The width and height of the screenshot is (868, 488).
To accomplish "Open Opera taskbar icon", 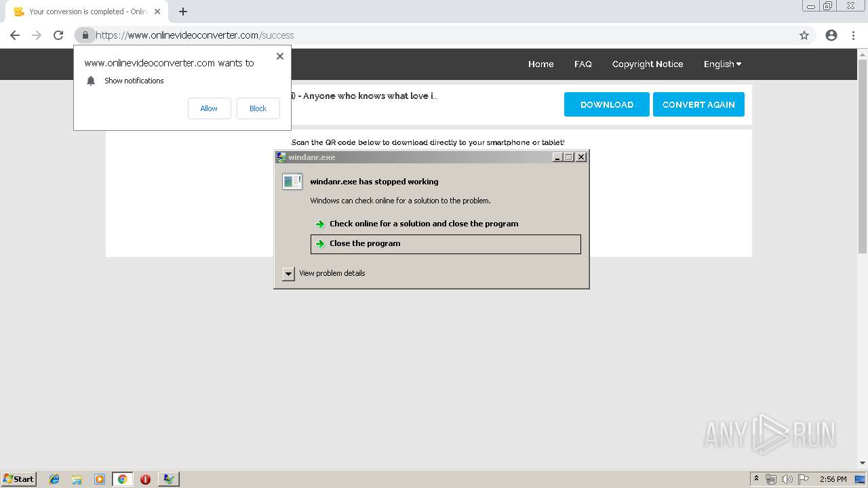I will [x=145, y=479].
